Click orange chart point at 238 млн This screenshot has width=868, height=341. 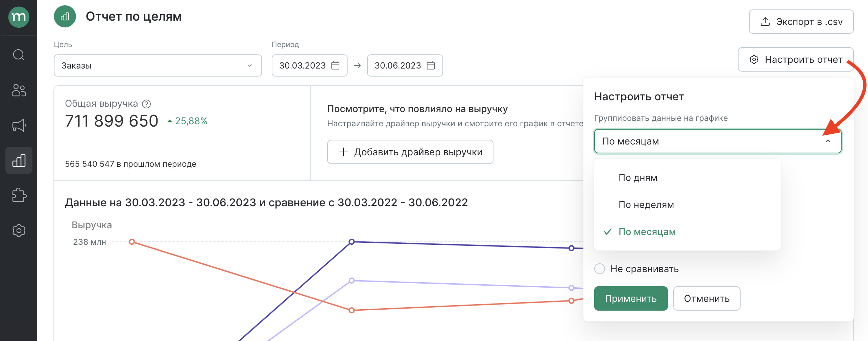[x=132, y=242]
